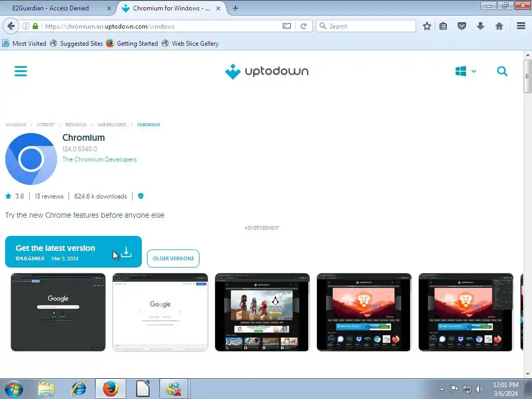
Task: Bookmark this page with star
Action: [427, 26]
